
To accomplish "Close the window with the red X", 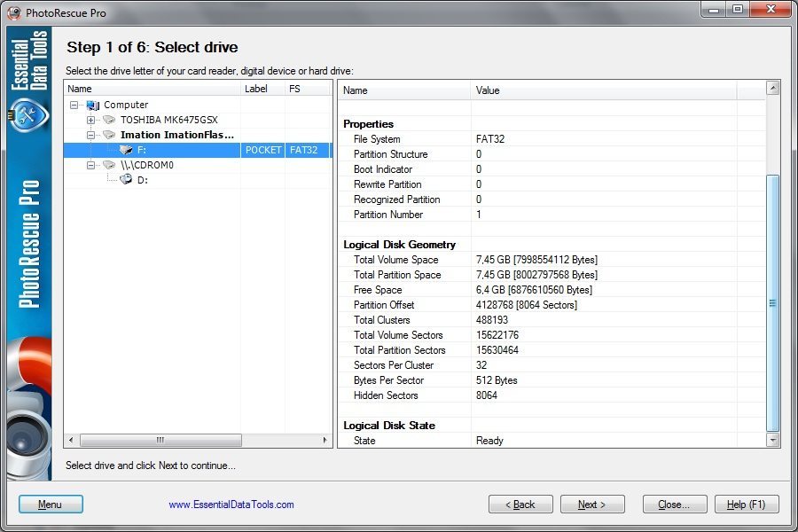I will [x=771, y=10].
